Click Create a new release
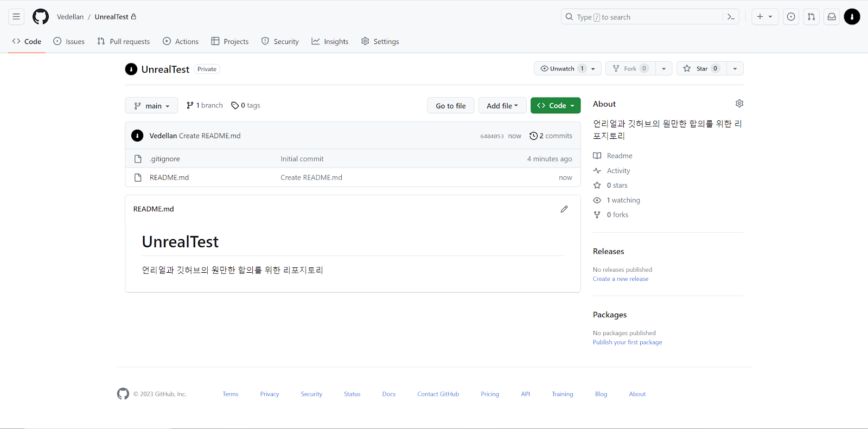 click(x=621, y=279)
